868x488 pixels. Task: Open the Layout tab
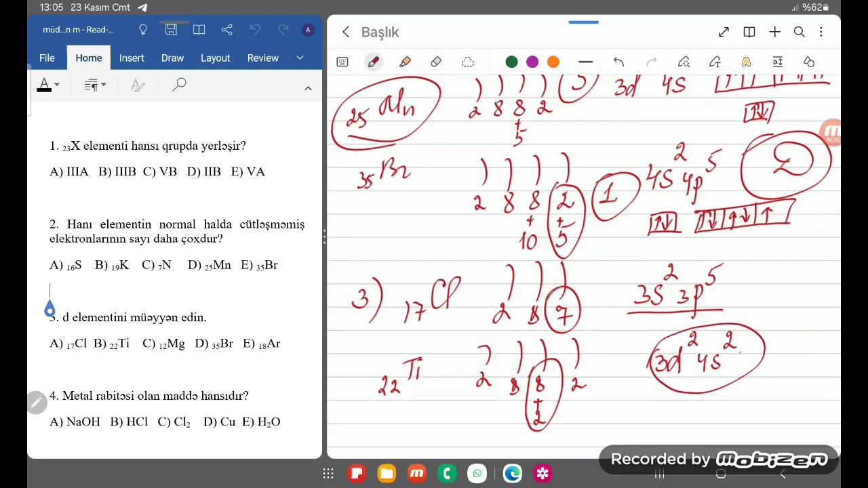point(215,58)
